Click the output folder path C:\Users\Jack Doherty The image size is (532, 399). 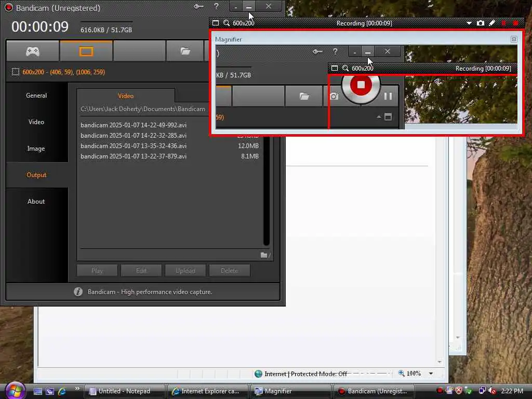pyautogui.click(x=142, y=109)
